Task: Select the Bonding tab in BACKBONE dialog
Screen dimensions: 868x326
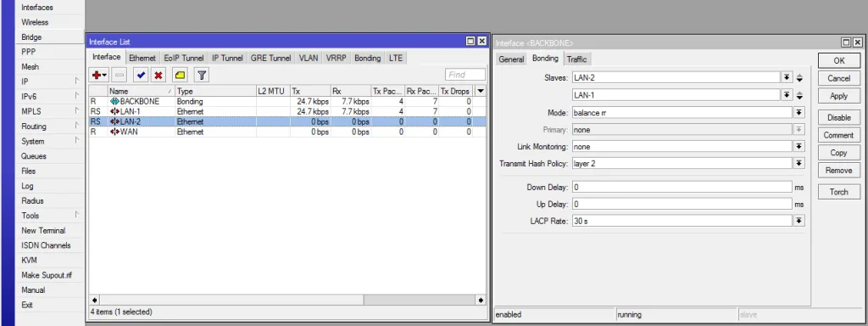Action: point(545,59)
